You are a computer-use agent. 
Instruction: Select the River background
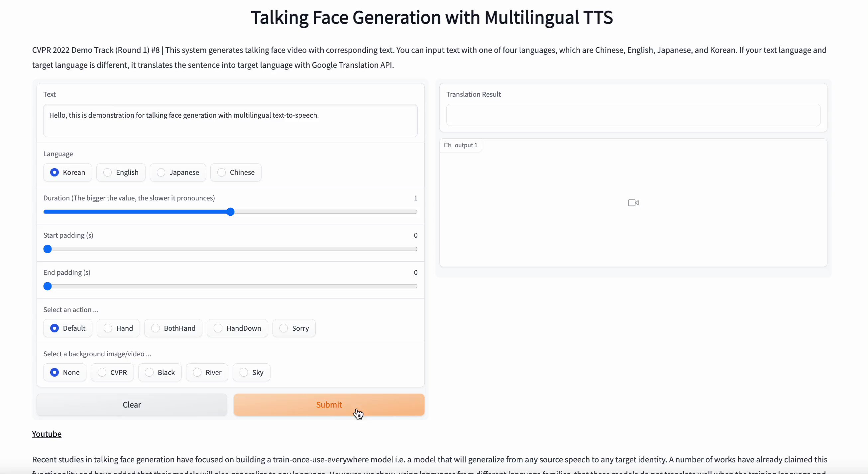tap(197, 372)
